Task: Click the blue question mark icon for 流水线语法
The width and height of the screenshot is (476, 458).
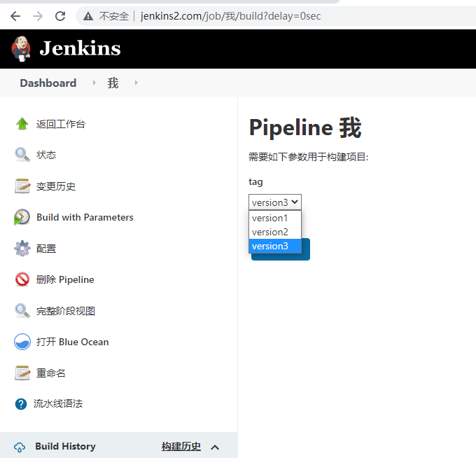Action: click(21, 404)
